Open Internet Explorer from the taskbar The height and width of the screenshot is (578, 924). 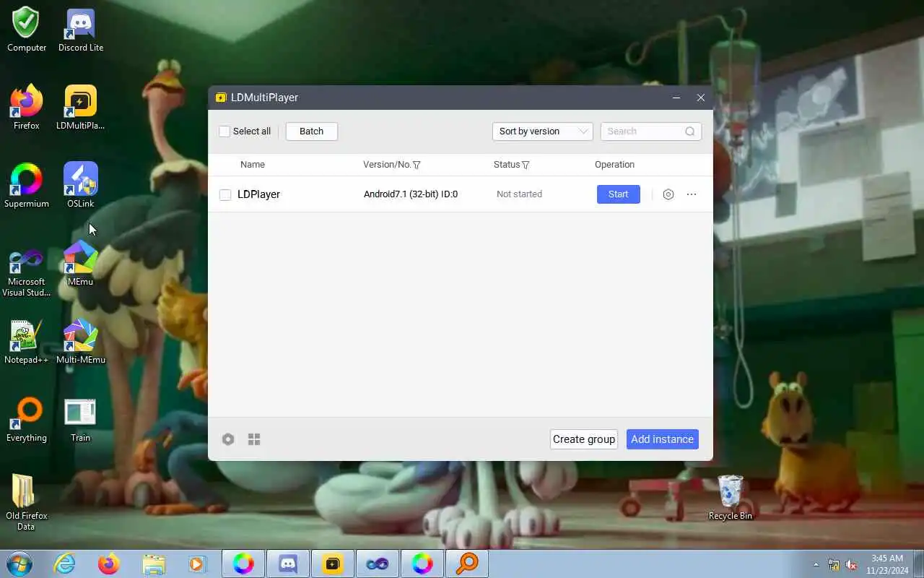65,564
